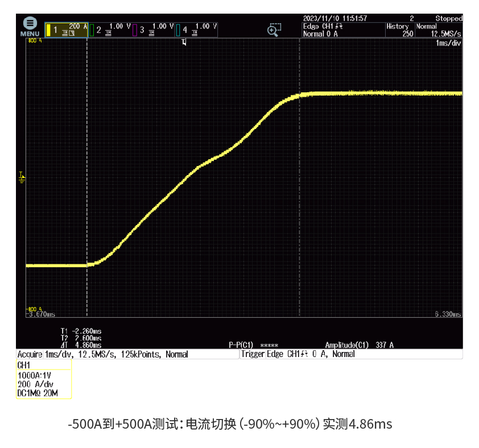Click the trigger position marker at top

(x=184, y=43)
